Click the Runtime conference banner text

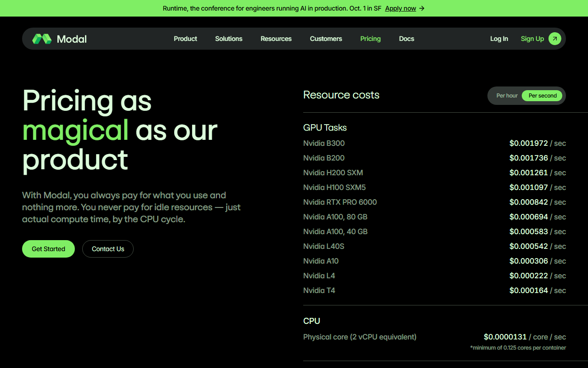(272, 8)
